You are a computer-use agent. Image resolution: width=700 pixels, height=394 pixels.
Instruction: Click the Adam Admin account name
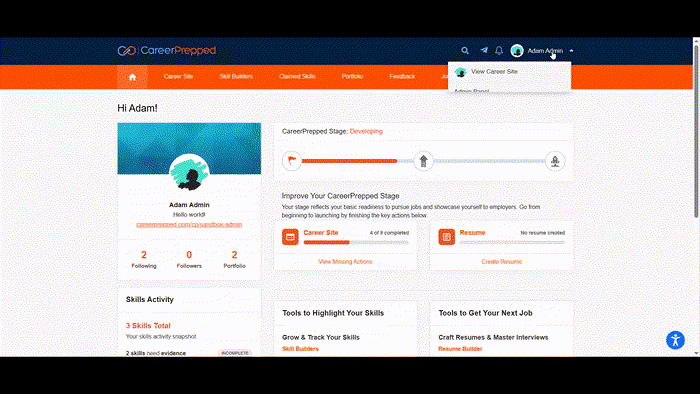(x=545, y=51)
